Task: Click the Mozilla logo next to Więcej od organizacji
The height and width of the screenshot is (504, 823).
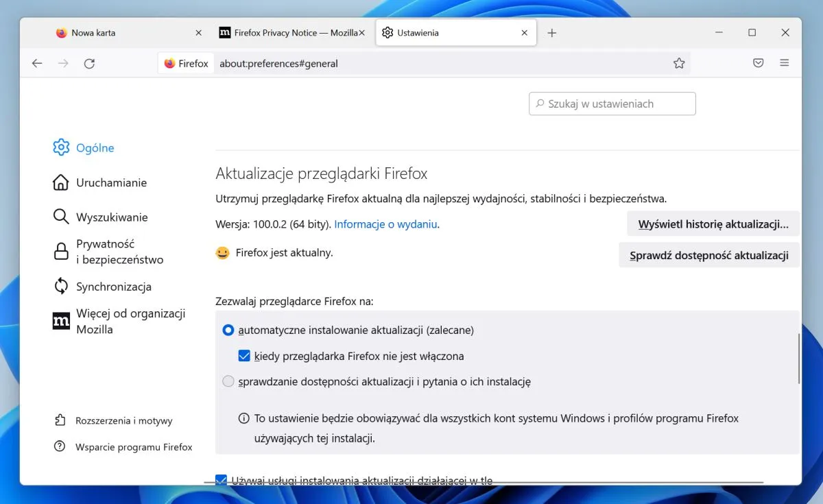Action: (61, 320)
